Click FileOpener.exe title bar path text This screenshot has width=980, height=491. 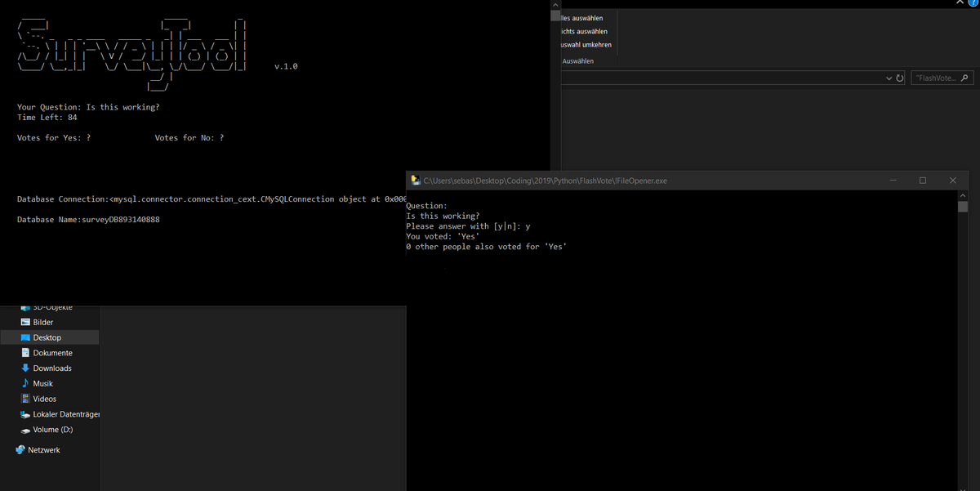click(546, 181)
